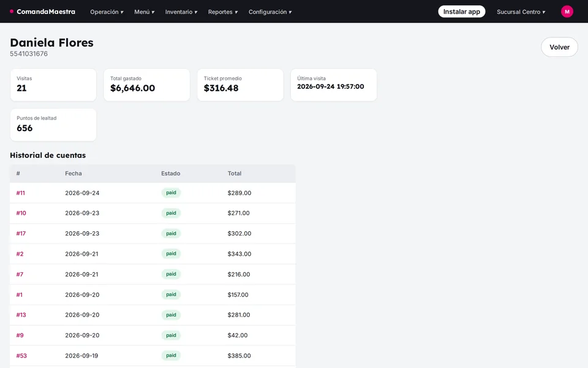This screenshot has height=368, width=588.
Task: Open the Operación dropdown menu
Action: tap(107, 12)
